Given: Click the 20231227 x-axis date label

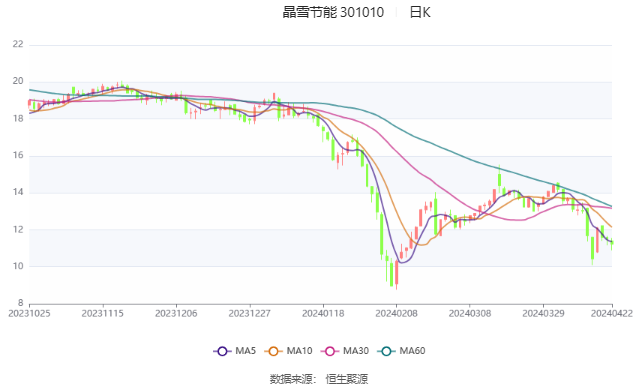Looking at the screenshot, I should coord(249,313).
